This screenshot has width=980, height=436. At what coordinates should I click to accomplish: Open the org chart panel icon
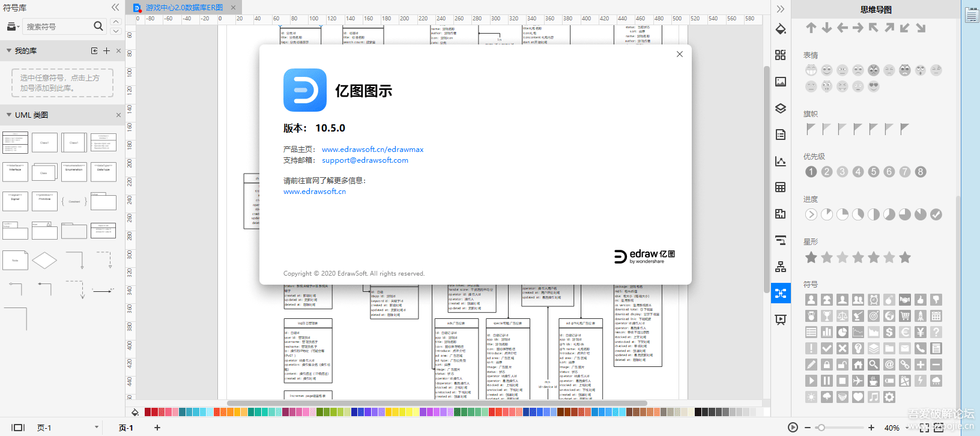tap(781, 267)
